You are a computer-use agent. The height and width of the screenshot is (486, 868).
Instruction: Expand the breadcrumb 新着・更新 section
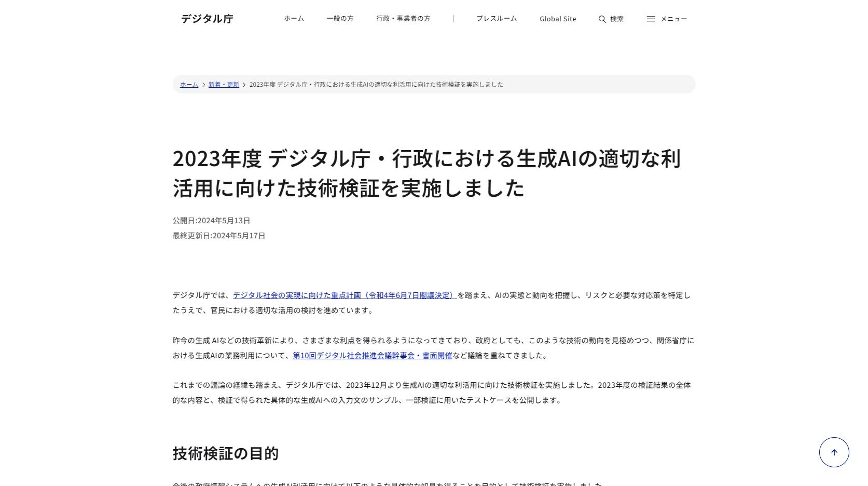(x=223, y=84)
